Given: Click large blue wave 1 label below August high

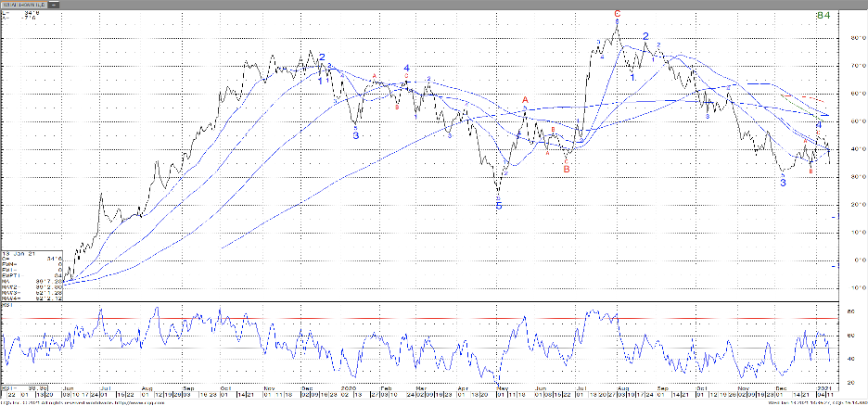Looking at the screenshot, I should (x=632, y=78).
